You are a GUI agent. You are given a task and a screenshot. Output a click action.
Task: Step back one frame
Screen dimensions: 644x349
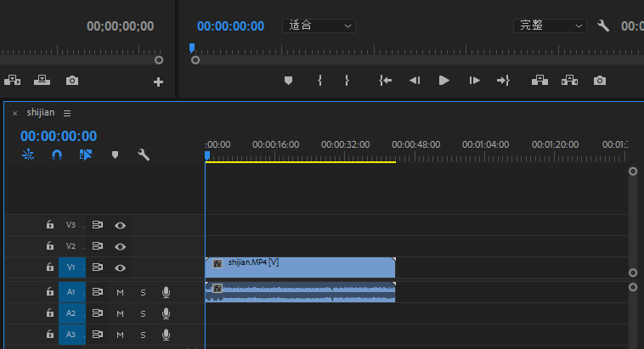click(x=415, y=81)
